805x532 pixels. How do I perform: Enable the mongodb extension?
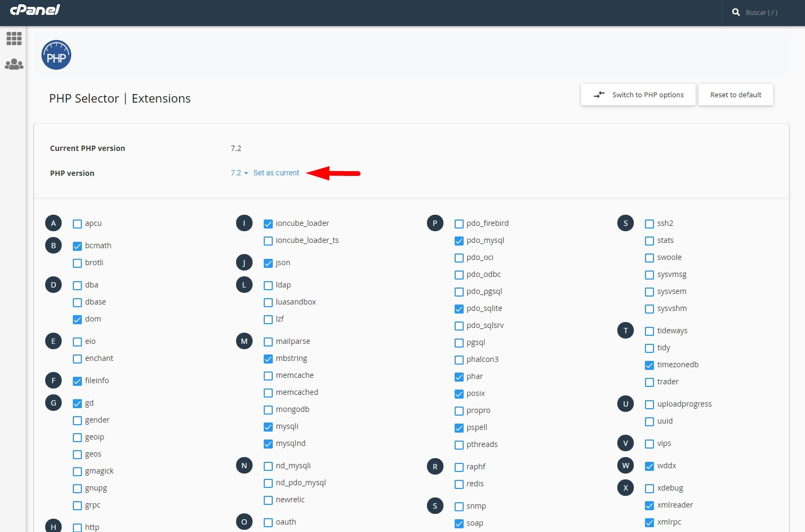tap(268, 410)
